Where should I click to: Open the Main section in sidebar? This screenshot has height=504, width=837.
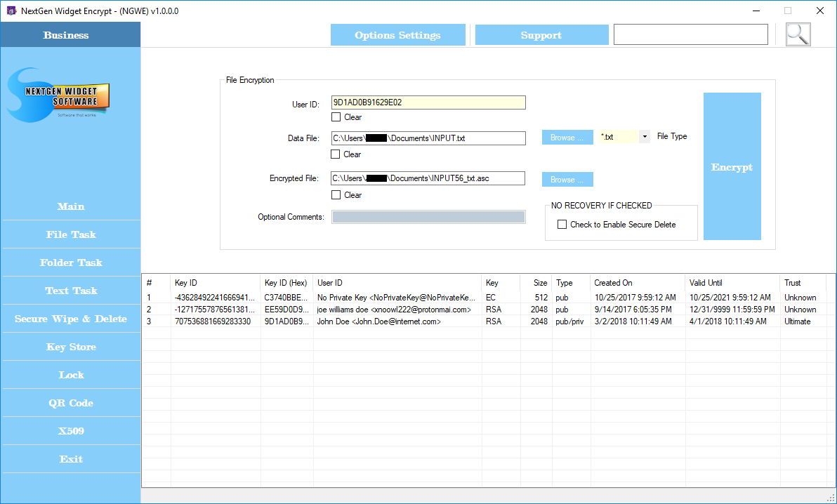click(71, 206)
